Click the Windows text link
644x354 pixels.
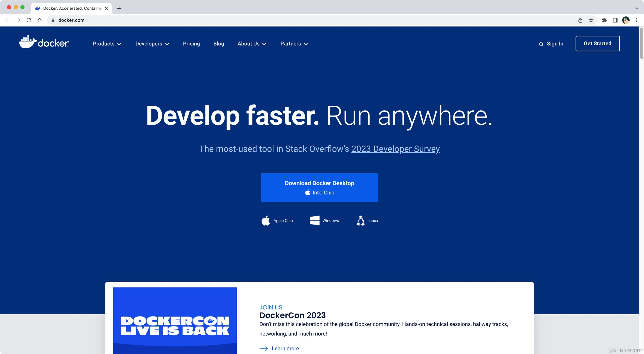pos(331,220)
